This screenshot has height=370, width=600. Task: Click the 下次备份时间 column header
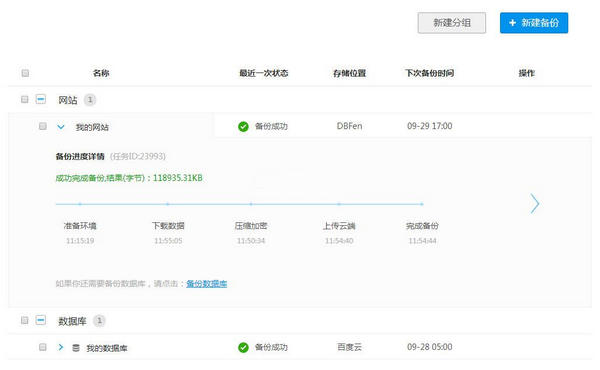tap(430, 73)
